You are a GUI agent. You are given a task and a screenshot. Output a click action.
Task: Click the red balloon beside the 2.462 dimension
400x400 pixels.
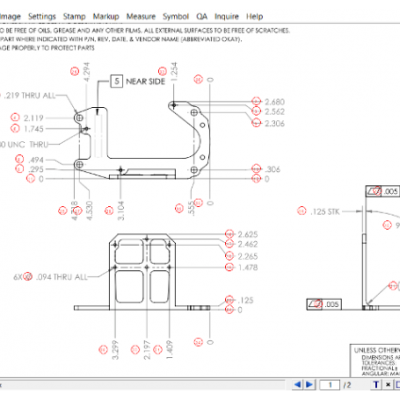coord(229,244)
